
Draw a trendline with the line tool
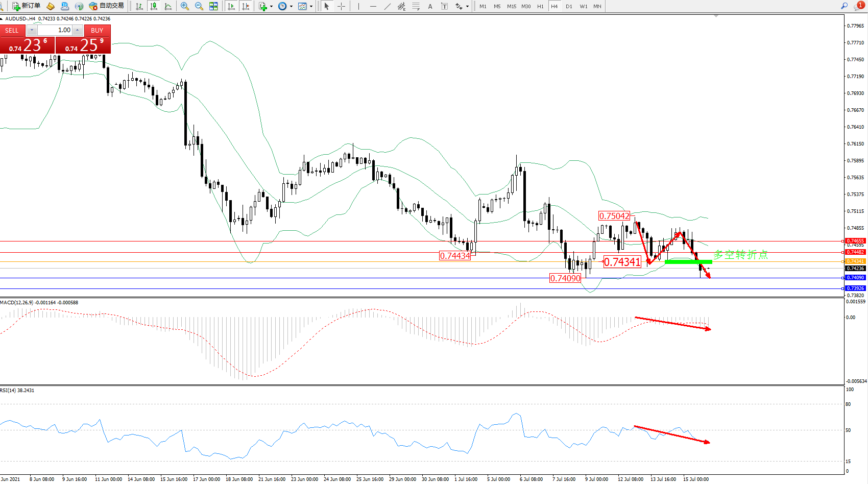[388, 6]
